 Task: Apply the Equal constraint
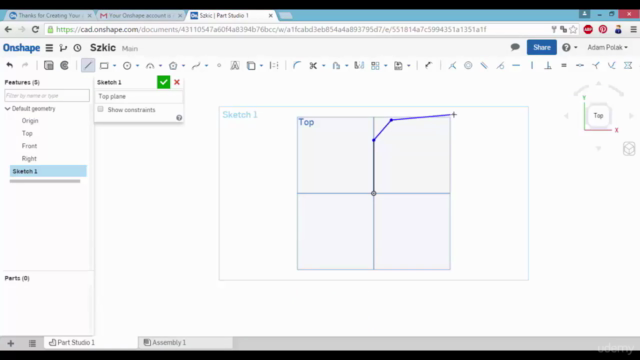tap(564, 65)
